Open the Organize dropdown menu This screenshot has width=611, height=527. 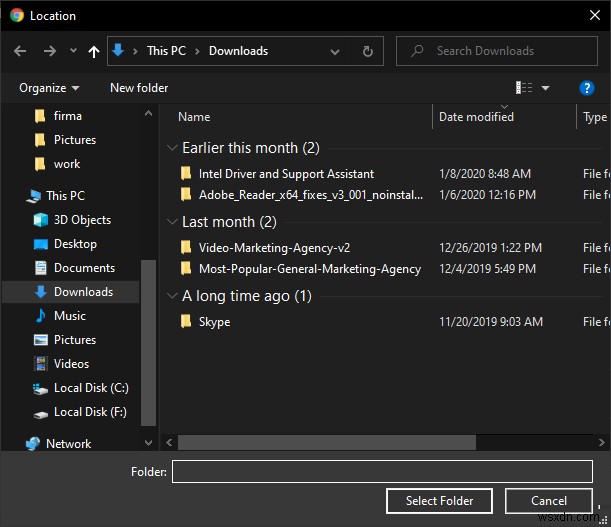coord(49,88)
